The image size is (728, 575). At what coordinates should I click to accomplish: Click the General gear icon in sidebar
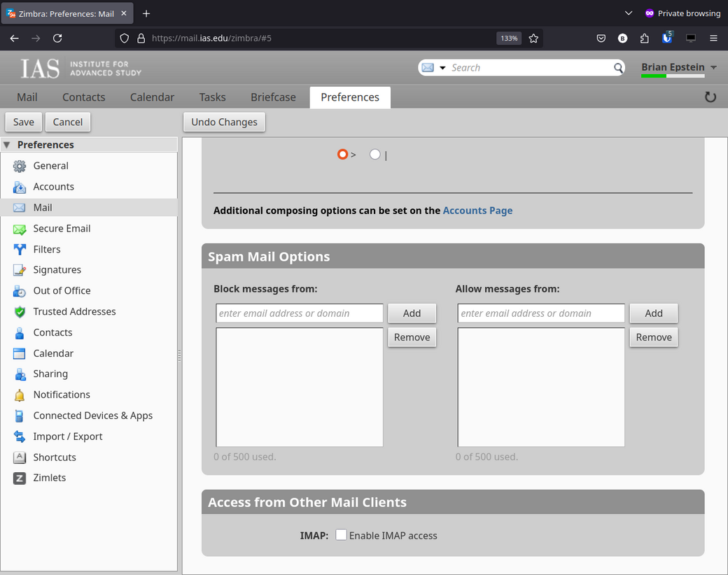pyautogui.click(x=20, y=166)
